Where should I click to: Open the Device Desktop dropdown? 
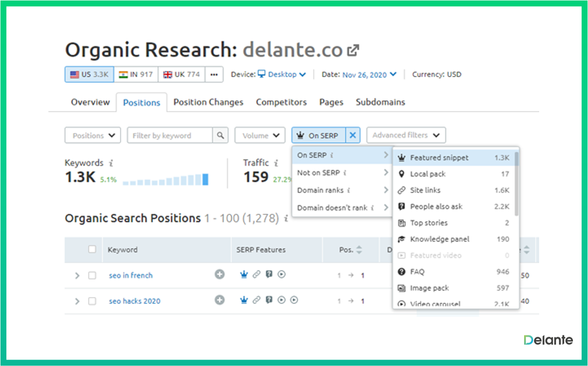(282, 74)
